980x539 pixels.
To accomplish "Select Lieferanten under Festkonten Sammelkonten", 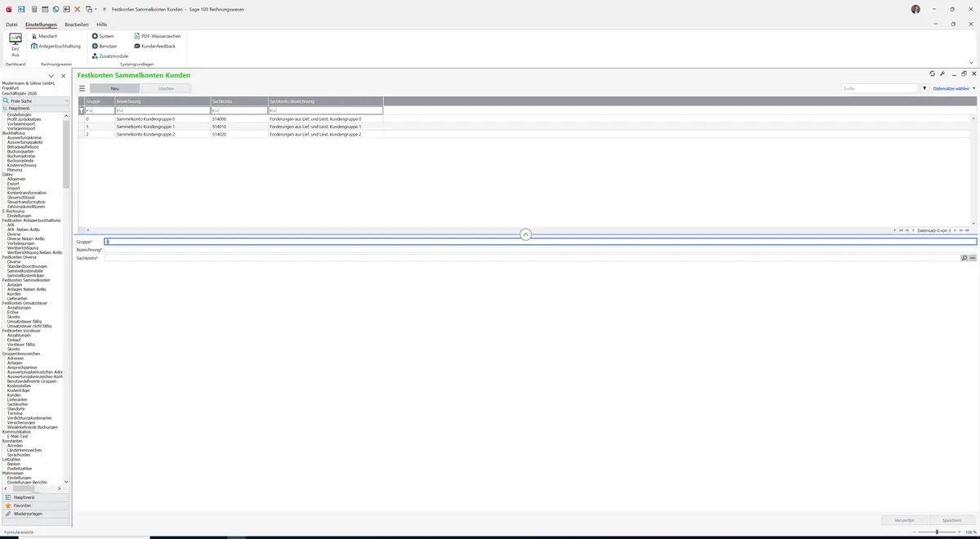I will [16, 298].
